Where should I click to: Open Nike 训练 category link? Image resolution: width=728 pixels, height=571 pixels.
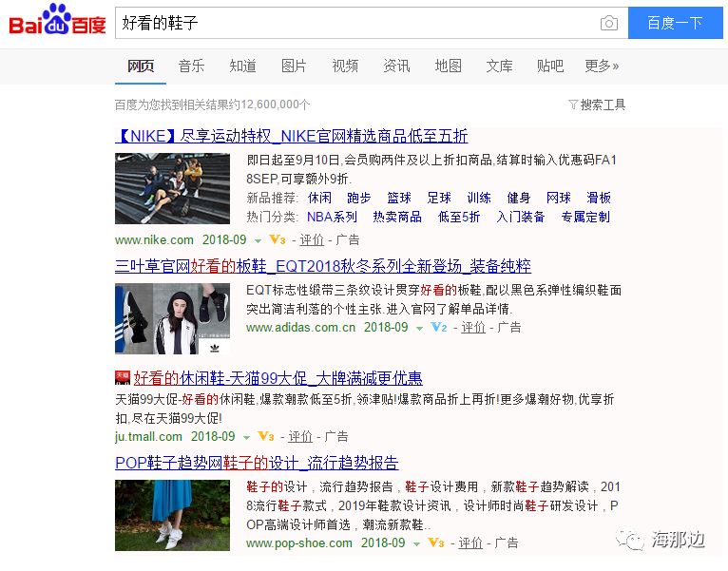[x=479, y=198]
